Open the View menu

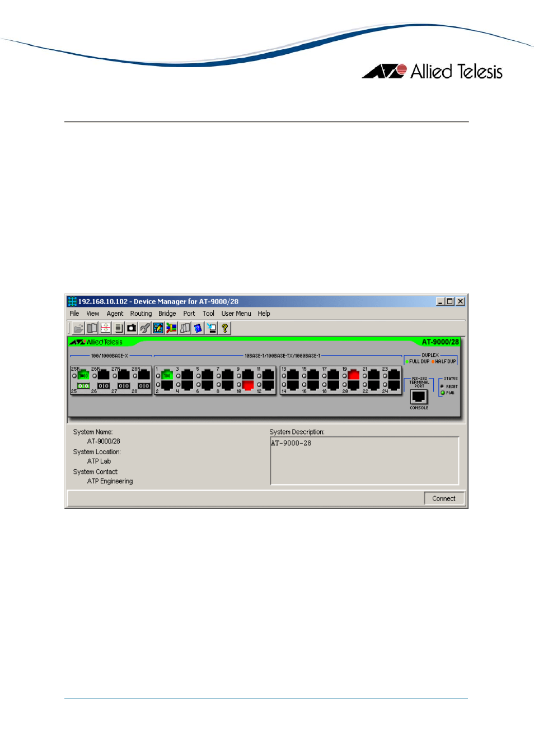click(93, 314)
